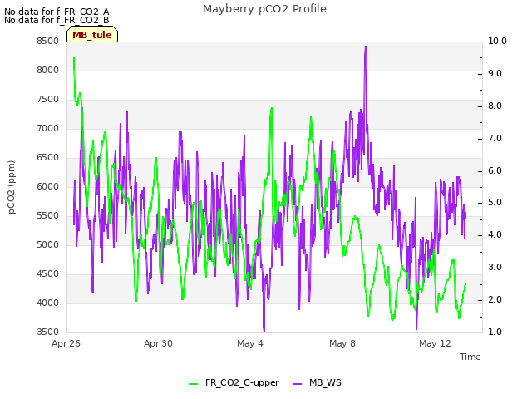Click the 5500 left axis value
Image resolution: width=532 pixels, height=399 pixels.
pyautogui.click(x=48, y=216)
